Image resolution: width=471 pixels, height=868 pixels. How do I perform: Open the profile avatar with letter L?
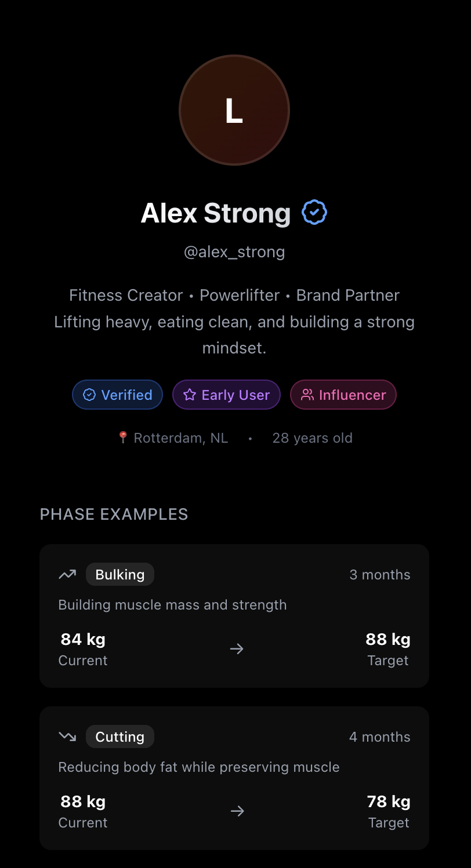234,110
